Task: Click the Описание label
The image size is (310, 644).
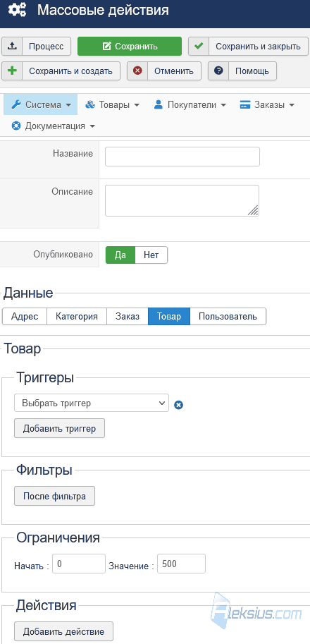Action: coord(72,192)
